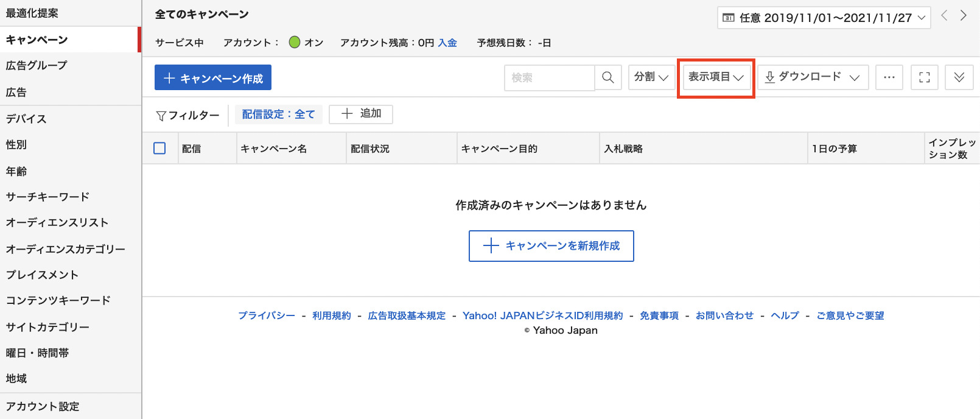
Task: Toggle fullscreen table view icon
Action: tap(924, 77)
